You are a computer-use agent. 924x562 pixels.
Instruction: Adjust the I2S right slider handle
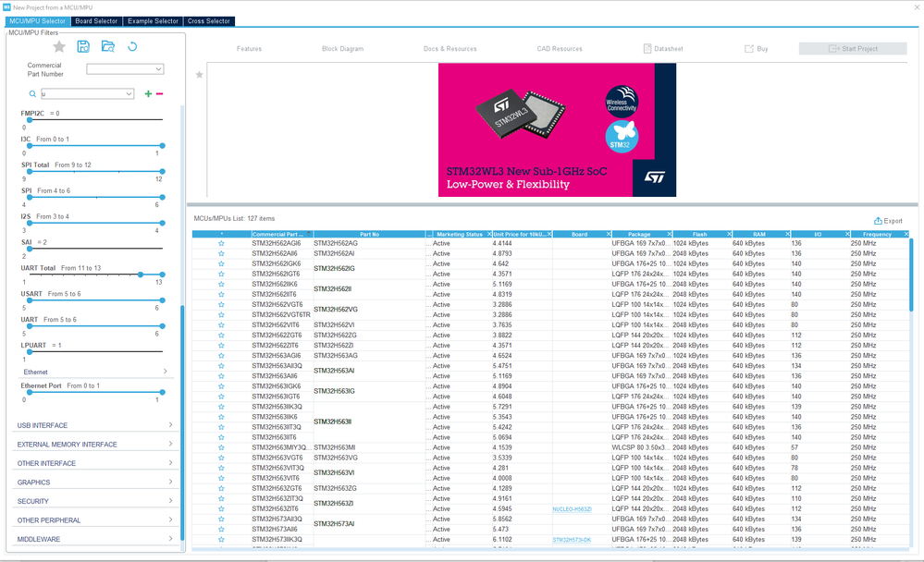point(162,224)
